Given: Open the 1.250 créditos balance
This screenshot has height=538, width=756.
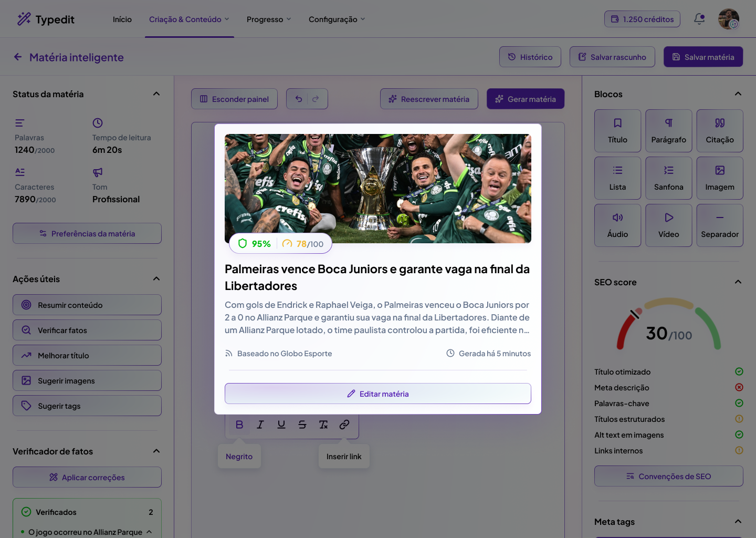Looking at the screenshot, I should click(x=642, y=19).
